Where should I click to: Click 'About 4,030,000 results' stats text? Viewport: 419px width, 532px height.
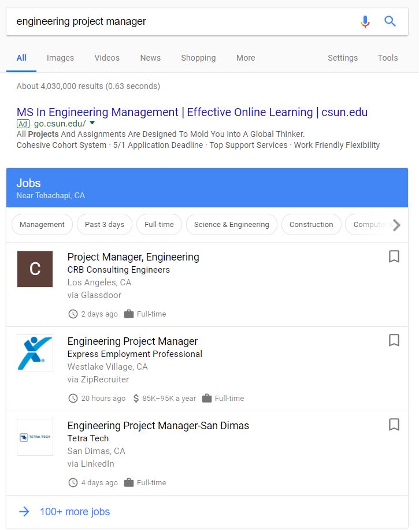(60, 86)
